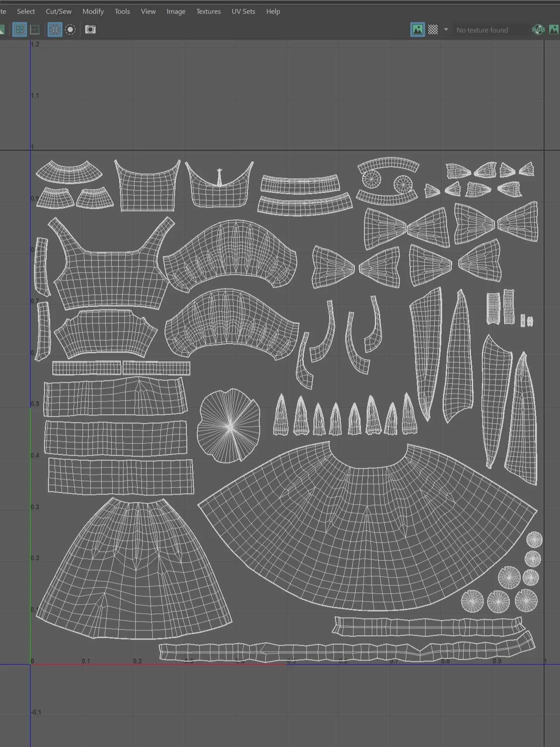Open the Modify menu
Image resolution: width=560 pixels, height=747 pixels.
coord(93,11)
